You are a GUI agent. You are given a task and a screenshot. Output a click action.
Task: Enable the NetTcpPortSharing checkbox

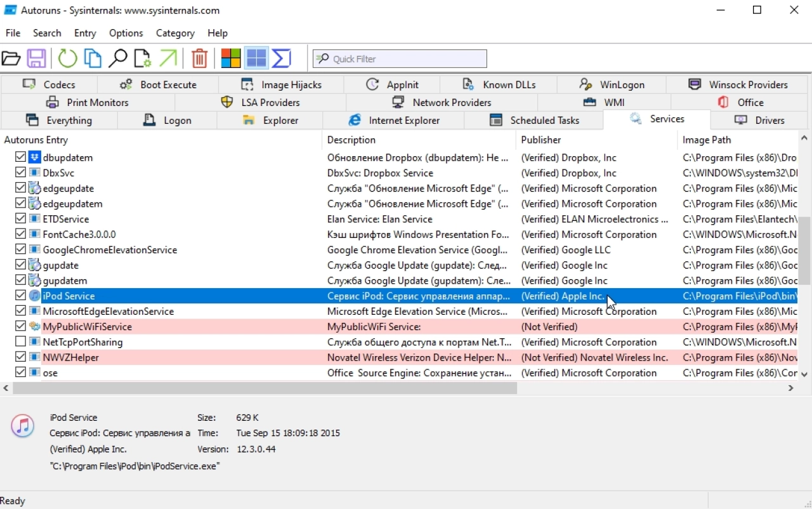coord(20,342)
